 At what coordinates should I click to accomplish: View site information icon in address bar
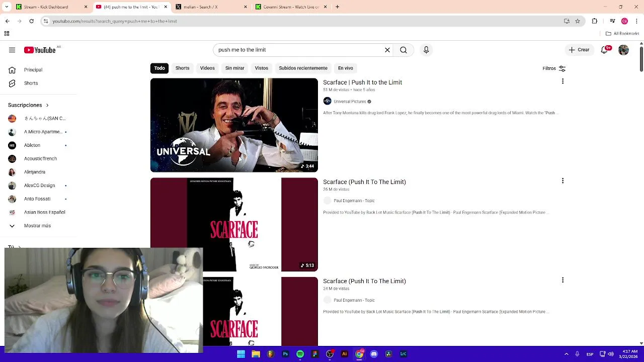coord(46,21)
